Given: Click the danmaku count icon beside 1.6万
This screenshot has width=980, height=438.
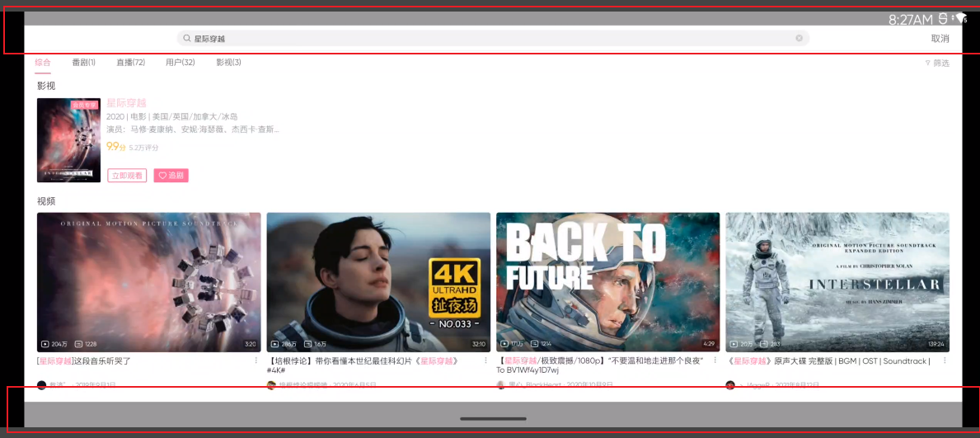Looking at the screenshot, I should click(307, 344).
